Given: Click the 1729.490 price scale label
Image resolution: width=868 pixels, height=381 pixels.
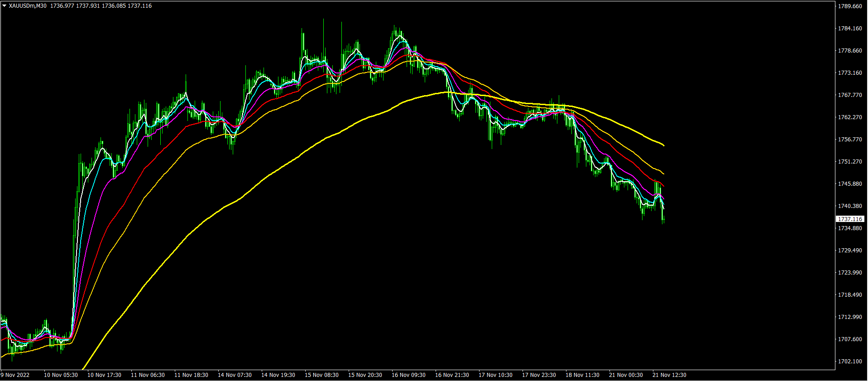Looking at the screenshot, I should click(x=850, y=251).
